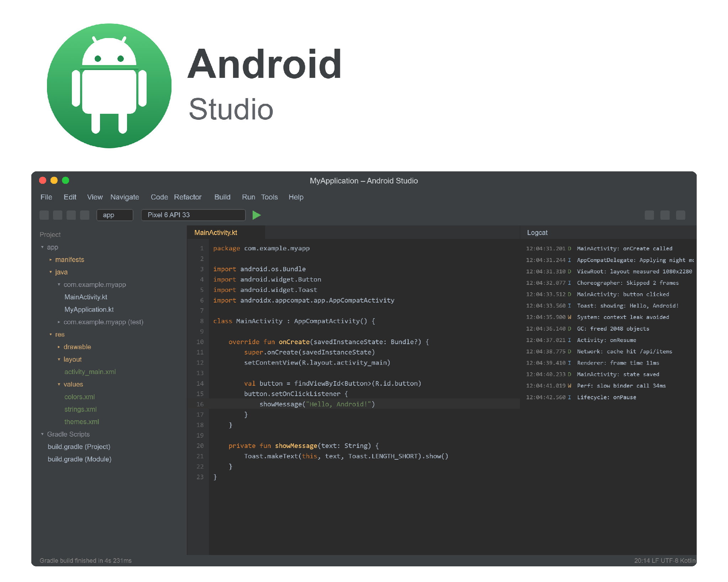Open the Refactor menu
The height and width of the screenshot is (582, 728).
tap(188, 197)
